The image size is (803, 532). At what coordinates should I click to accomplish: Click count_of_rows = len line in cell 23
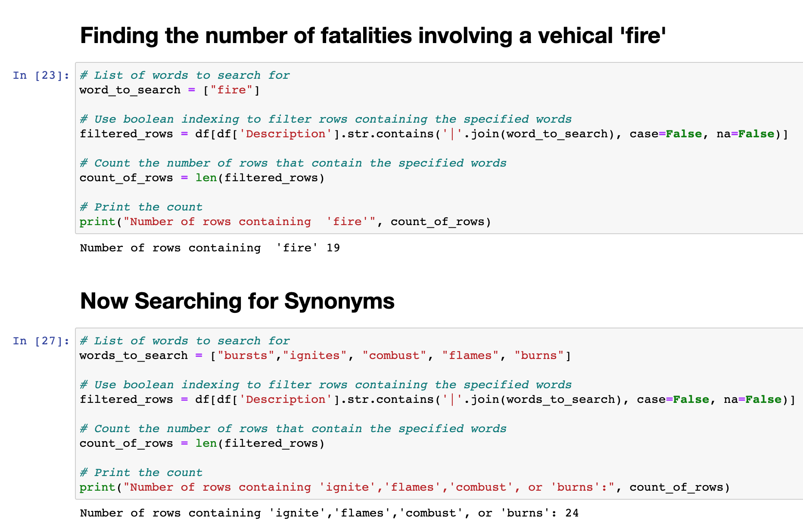click(x=202, y=178)
